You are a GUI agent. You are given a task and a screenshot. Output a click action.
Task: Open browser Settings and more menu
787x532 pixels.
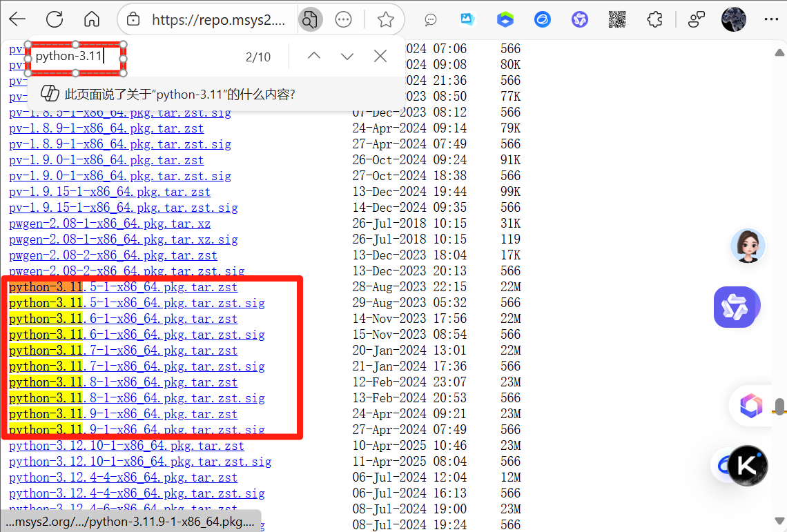point(771,19)
